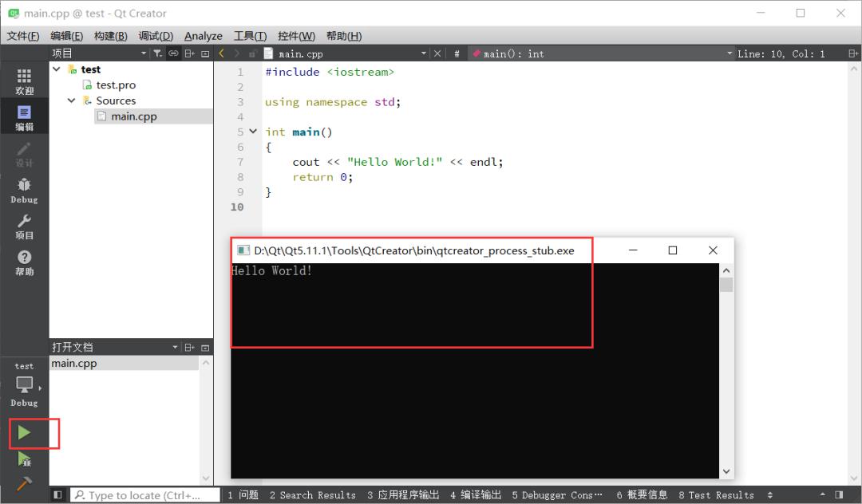Collapse the Sources folder in tree
This screenshot has height=504, width=862.
[x=72, y=100]
